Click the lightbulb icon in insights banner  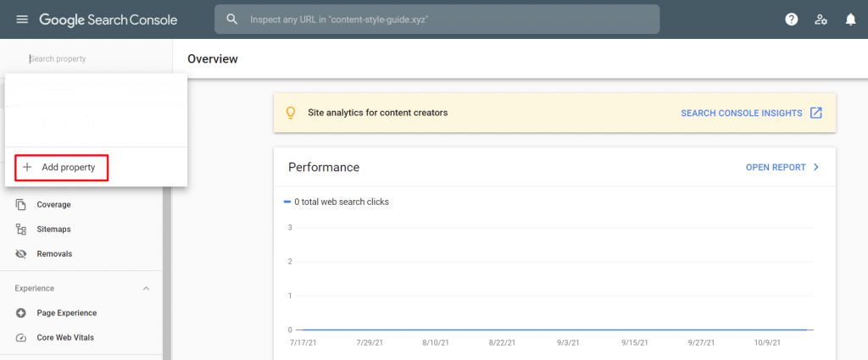pos(291,113)
